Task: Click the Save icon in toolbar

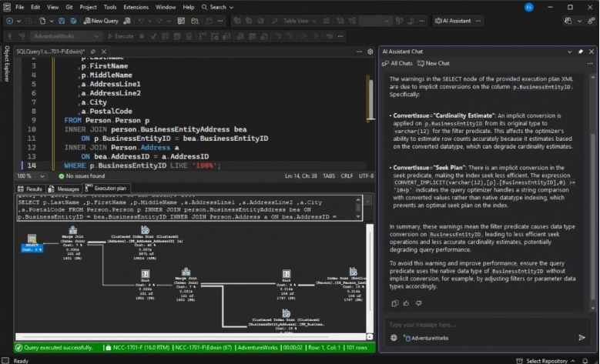Action: pyautogui.click(x=62, y=21)
